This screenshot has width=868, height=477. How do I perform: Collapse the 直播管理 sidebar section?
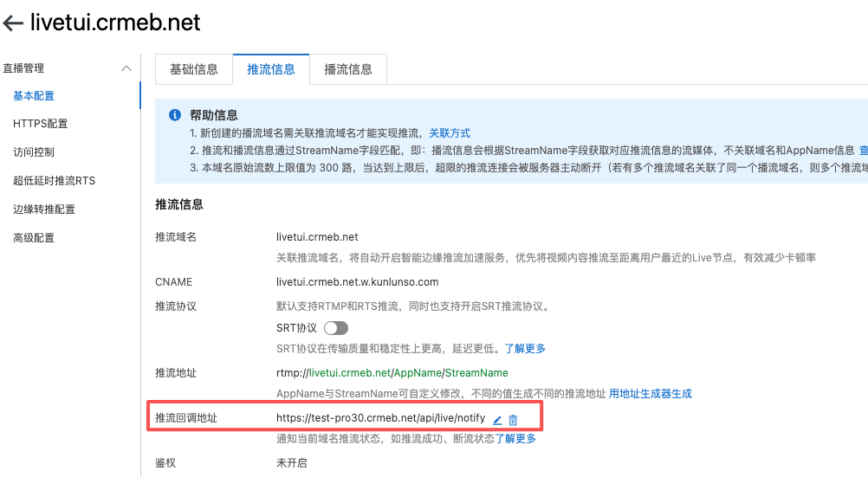click(x=126, y=68)
